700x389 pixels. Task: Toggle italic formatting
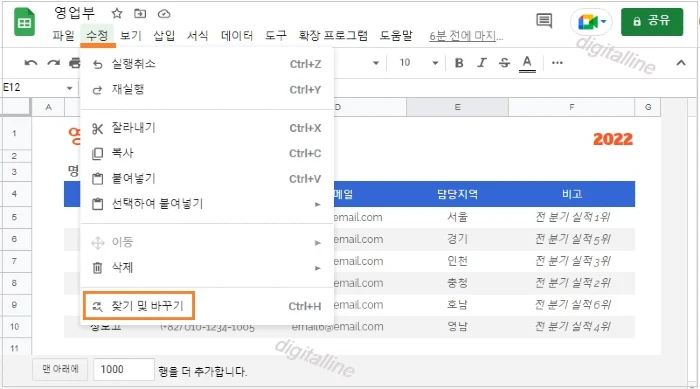481,63
